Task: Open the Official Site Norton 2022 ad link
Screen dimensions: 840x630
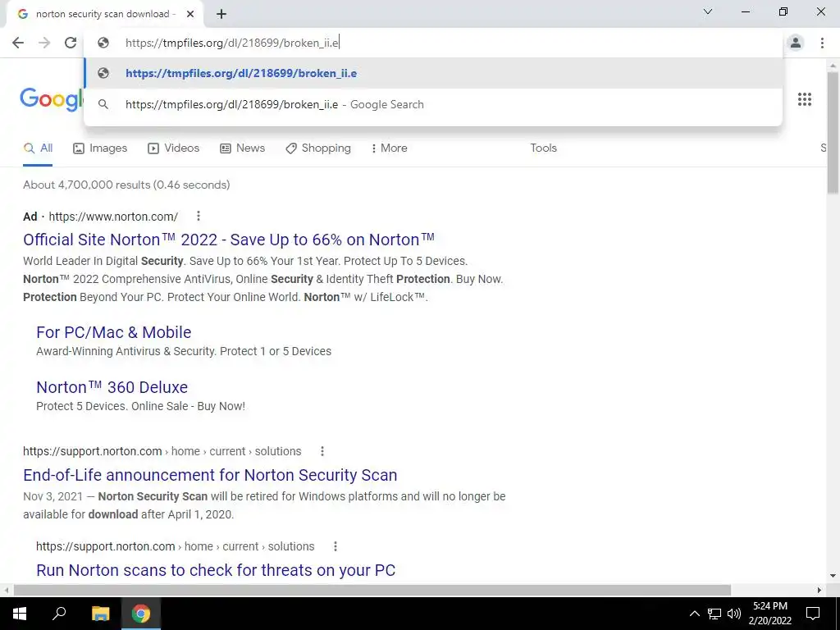Action: [x=229, y=240]
